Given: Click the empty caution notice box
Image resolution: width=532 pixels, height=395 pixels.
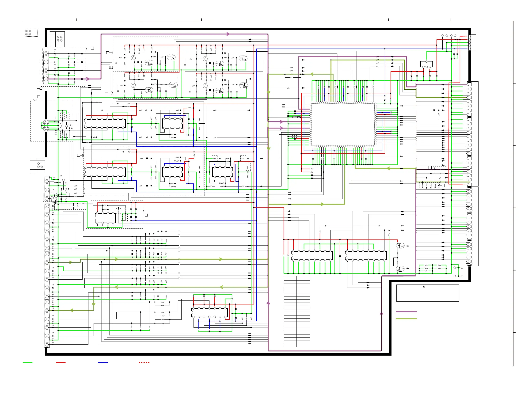Looking at the screenshot, I should (427, 294).
